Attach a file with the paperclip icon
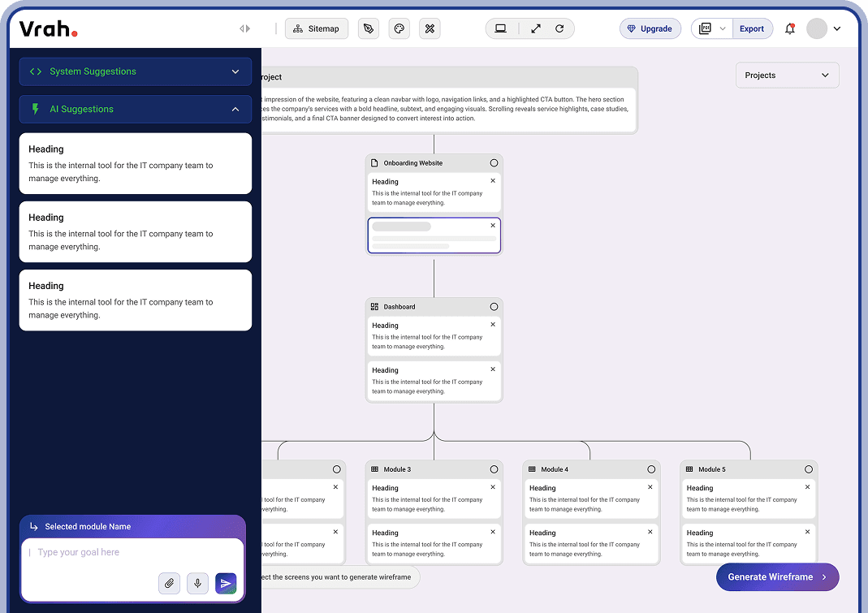Viewport: 868px width, 613px height. coord(169,583)
